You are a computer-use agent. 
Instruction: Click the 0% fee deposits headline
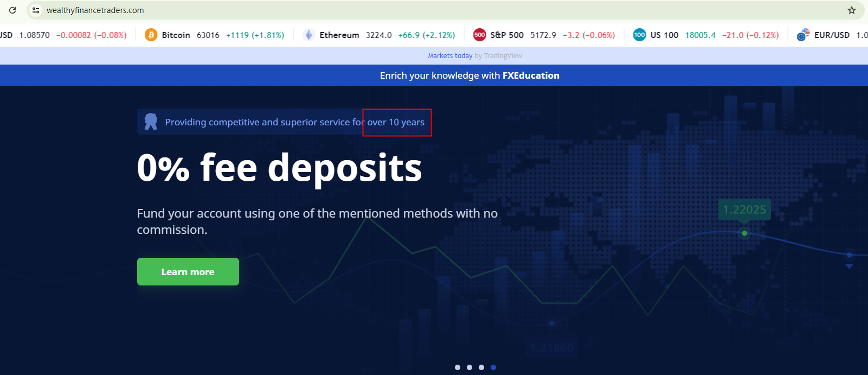(279, 168)
